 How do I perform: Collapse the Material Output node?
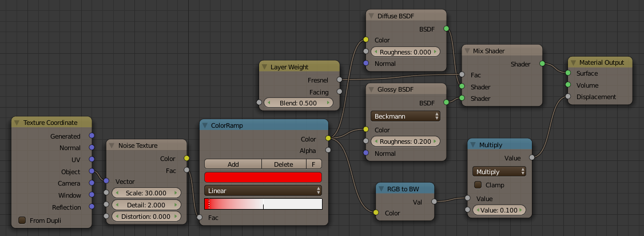(573, 62)
